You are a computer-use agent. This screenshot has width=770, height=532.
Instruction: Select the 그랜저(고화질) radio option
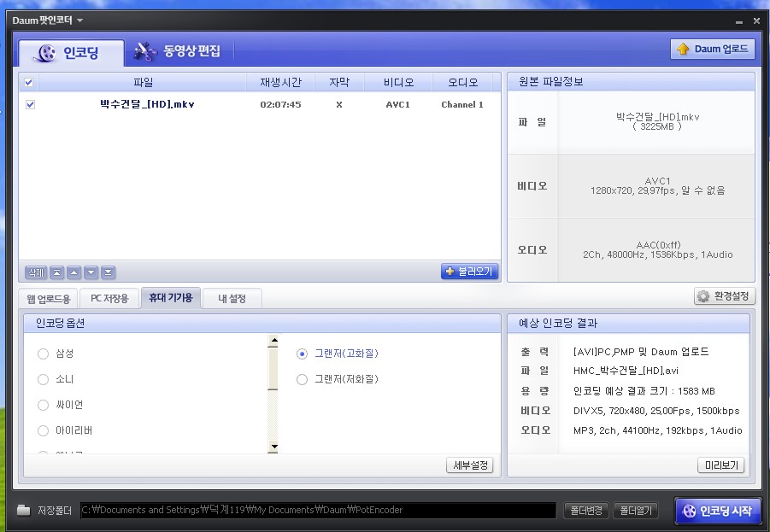tap(302, 354)
